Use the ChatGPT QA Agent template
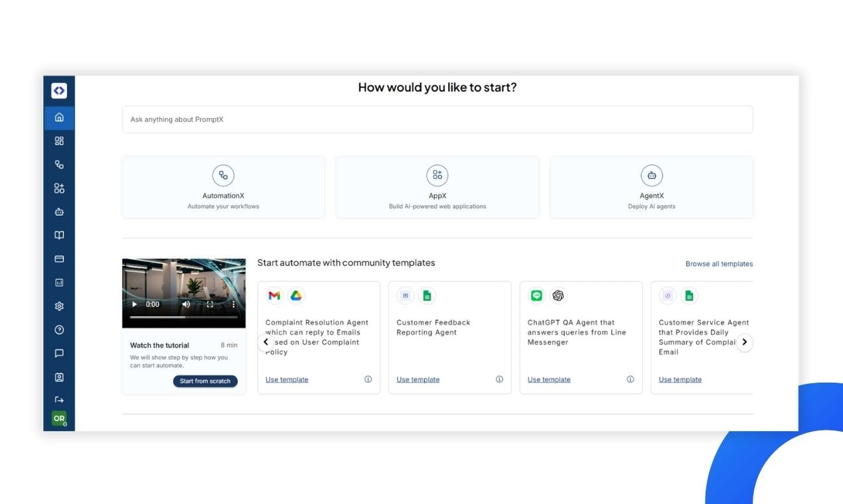This screenshot has height=504, width=843. click(x=549, y=380)
